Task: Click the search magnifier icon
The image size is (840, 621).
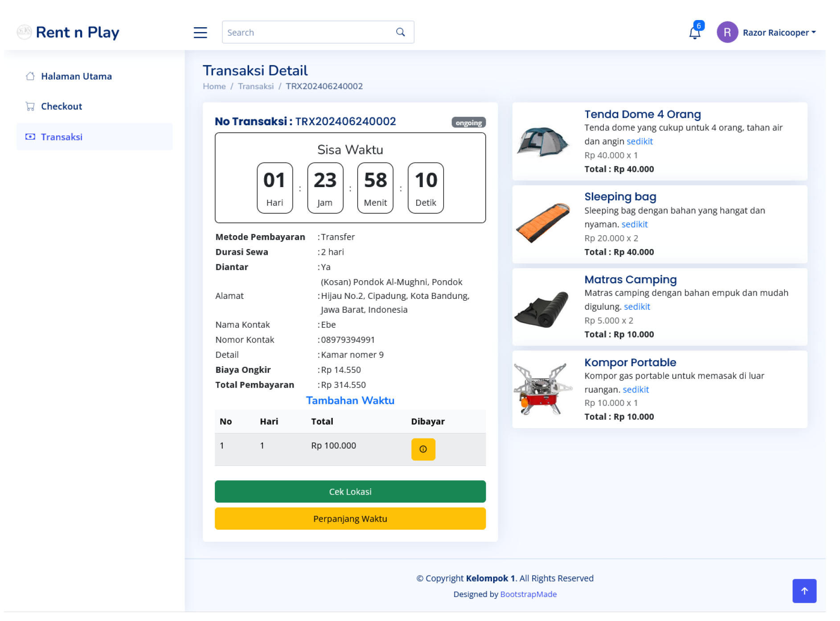Action: (x=400, y=32)
